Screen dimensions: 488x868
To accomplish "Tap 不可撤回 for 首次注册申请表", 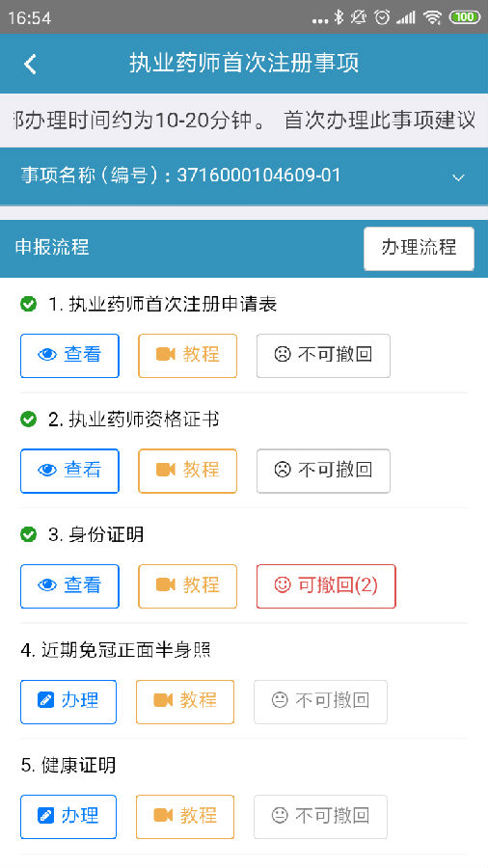I will pyautogui.click(x=323, y=355).
